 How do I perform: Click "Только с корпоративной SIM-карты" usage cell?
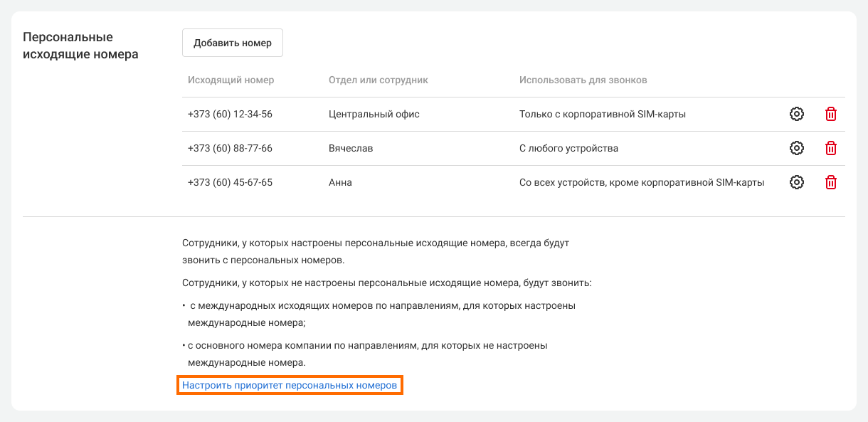(x=603, y=114)
